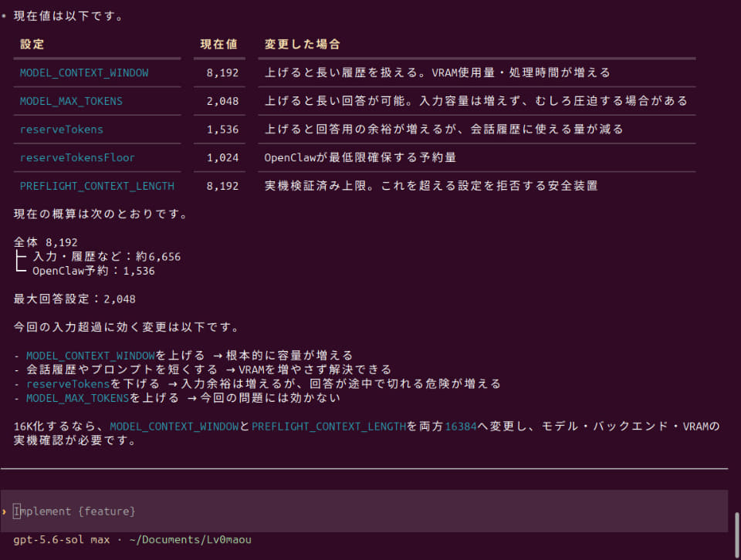
Task: Click MODEL_CONTEXT_WINDOW in the 16K化 paragraph
Action: coord(174,427)
